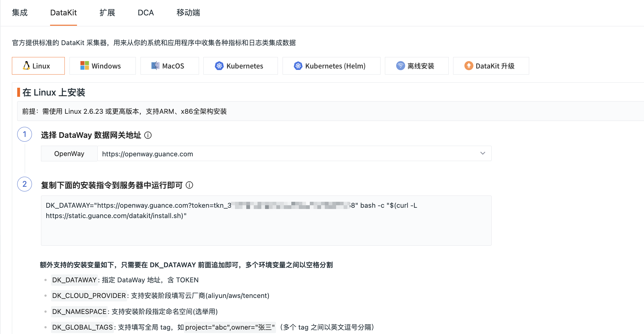Screen dimensions: 644x334
Task: Open the openway.guance.com address selector
Action: click(294, 154)
